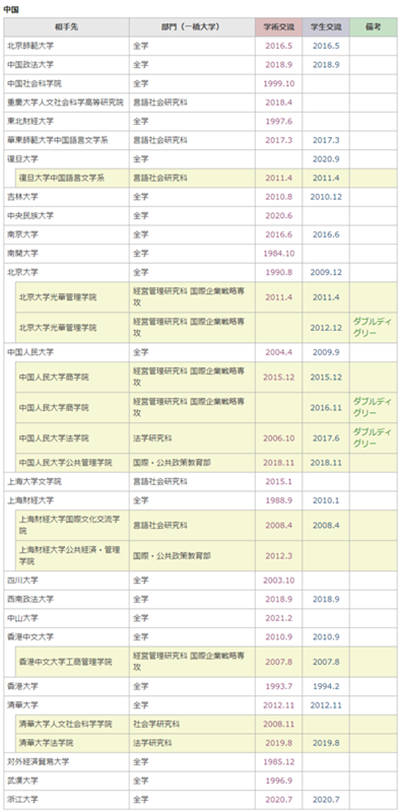Click the 2020.9 student exchange date
Screen dimensions: 400x812
(x=326, y=159)
